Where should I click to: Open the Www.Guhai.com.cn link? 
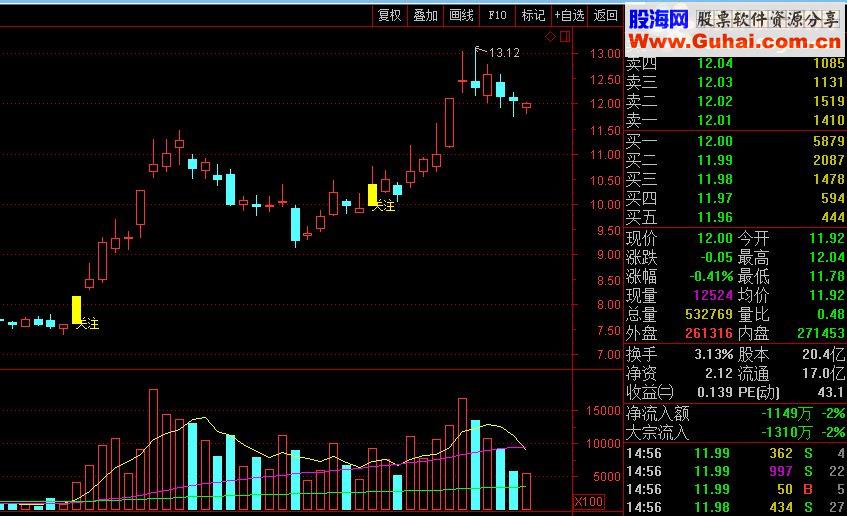(735, 42)
